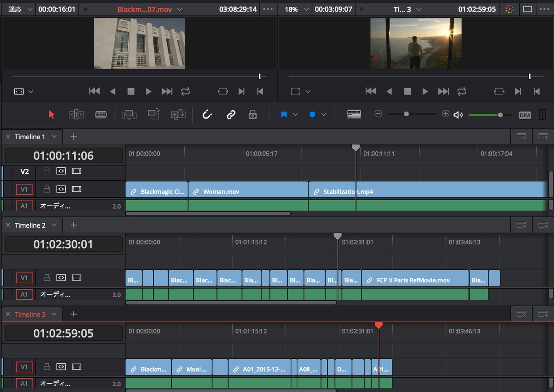Select the FCP X Paris RefMovie.mov clip
Viewport: 554px width, 392px height.
pos(415,278)
